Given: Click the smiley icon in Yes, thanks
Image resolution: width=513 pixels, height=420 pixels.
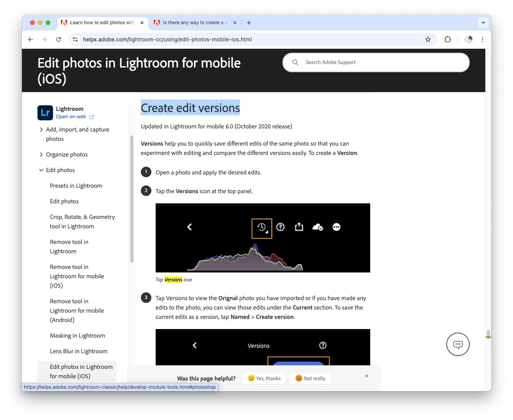Looking at the screenshot, I should coord(251,378).
